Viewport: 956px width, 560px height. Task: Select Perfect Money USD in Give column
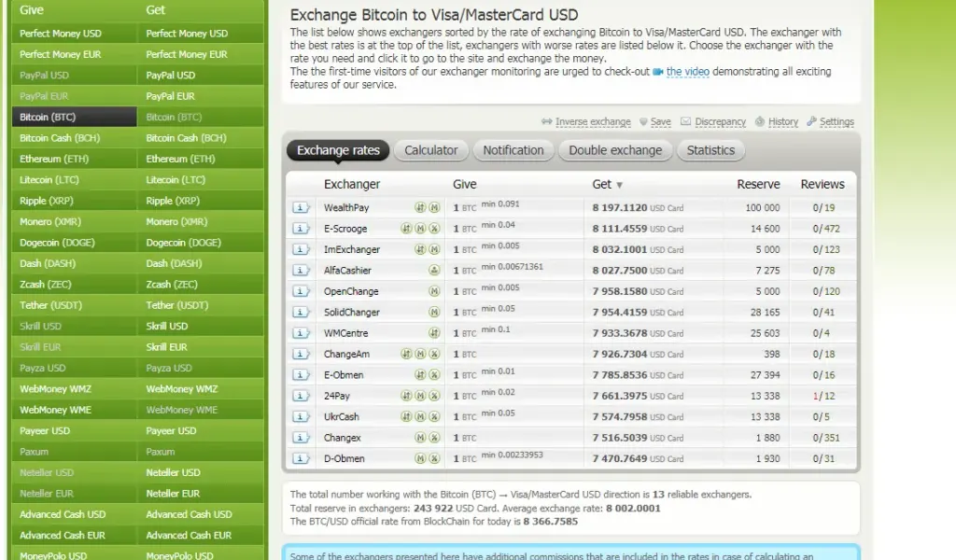point(75,34)
